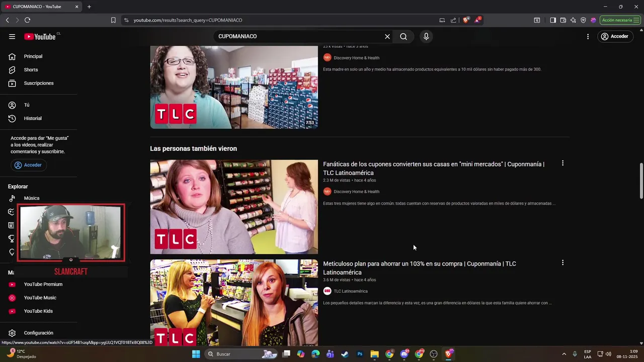Click the purple extension icon in the toolbar

coord(593,20)
